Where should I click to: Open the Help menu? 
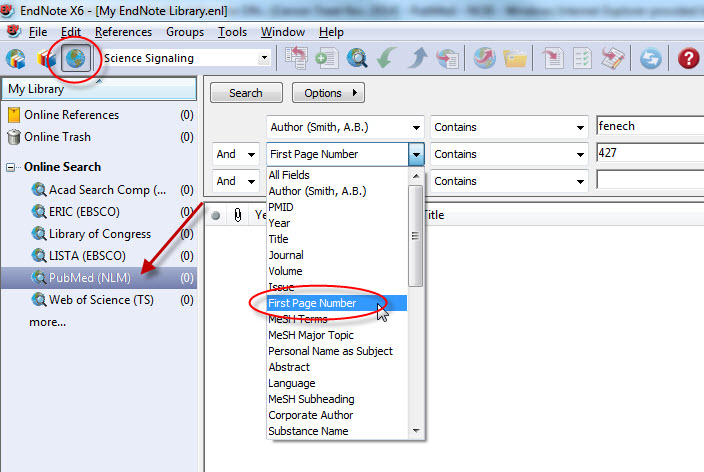click(x=331, y=32)
